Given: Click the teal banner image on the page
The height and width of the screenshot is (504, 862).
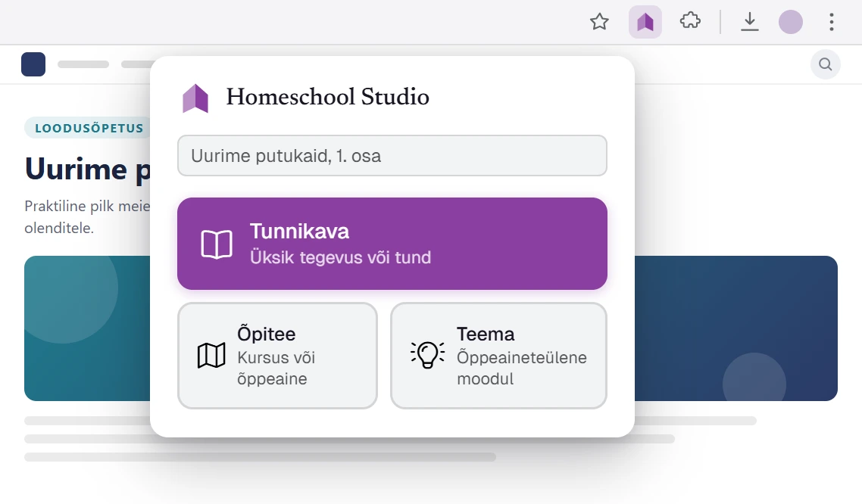Looking at the screenshot, I should coord(87,328).
